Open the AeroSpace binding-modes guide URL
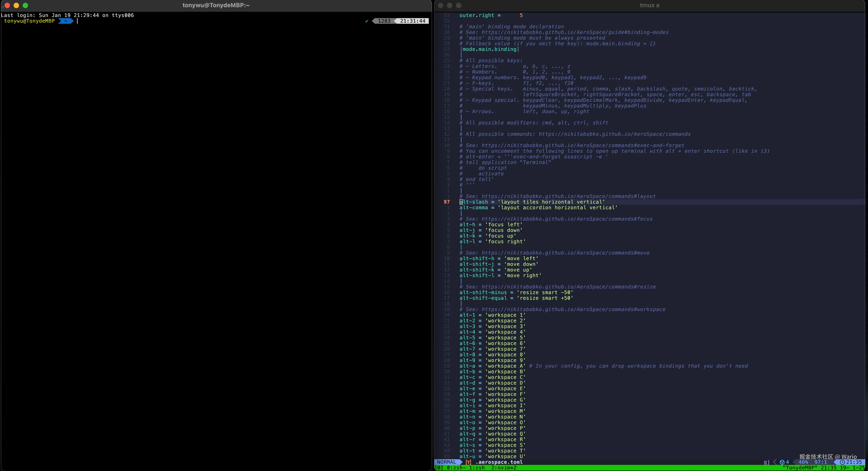The image size is (868, 471). point(575,32)
